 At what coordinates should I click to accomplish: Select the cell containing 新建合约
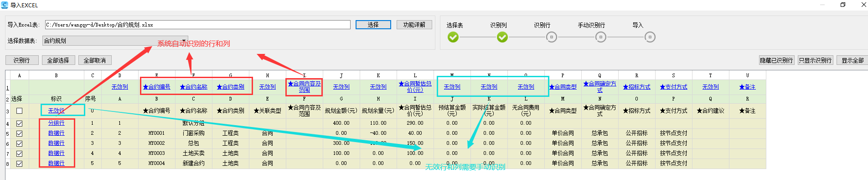(x=193, y=163)
